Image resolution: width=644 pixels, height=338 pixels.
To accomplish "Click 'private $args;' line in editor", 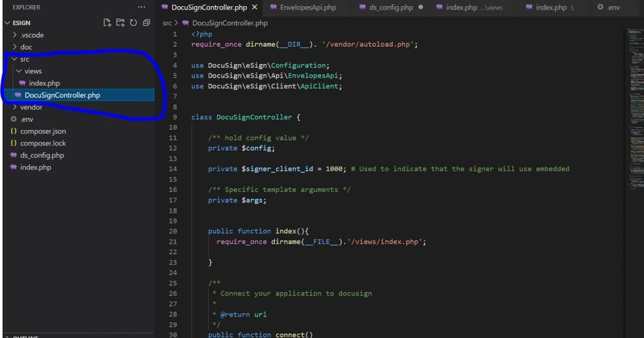I will 237,200.
